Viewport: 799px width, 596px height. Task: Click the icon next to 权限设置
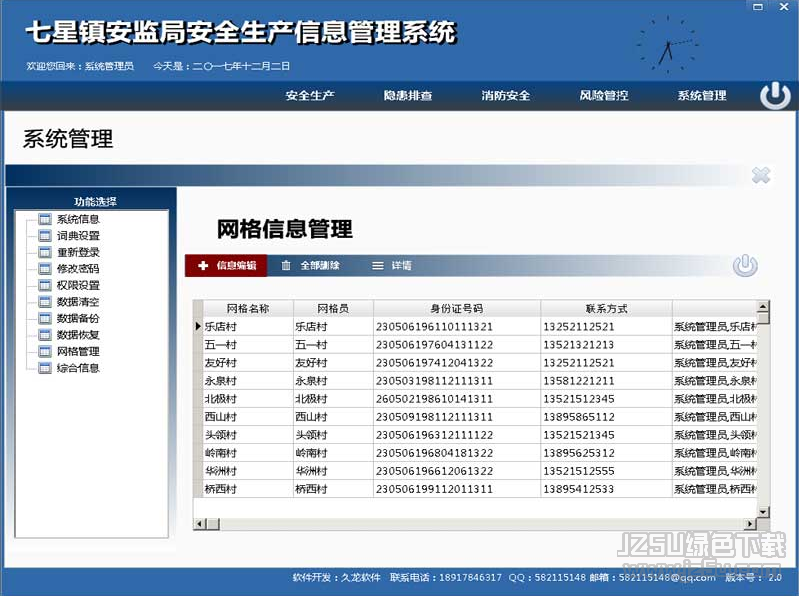click(x=45, y=285)
